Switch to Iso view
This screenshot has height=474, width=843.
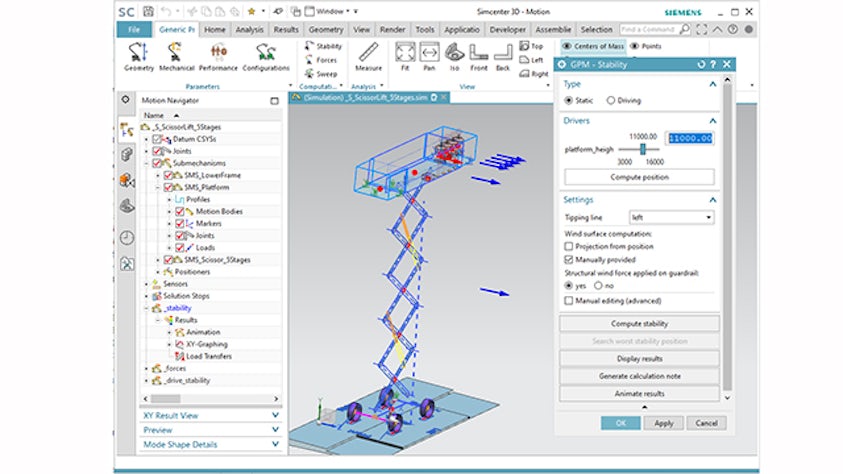(x=454, y=56)
